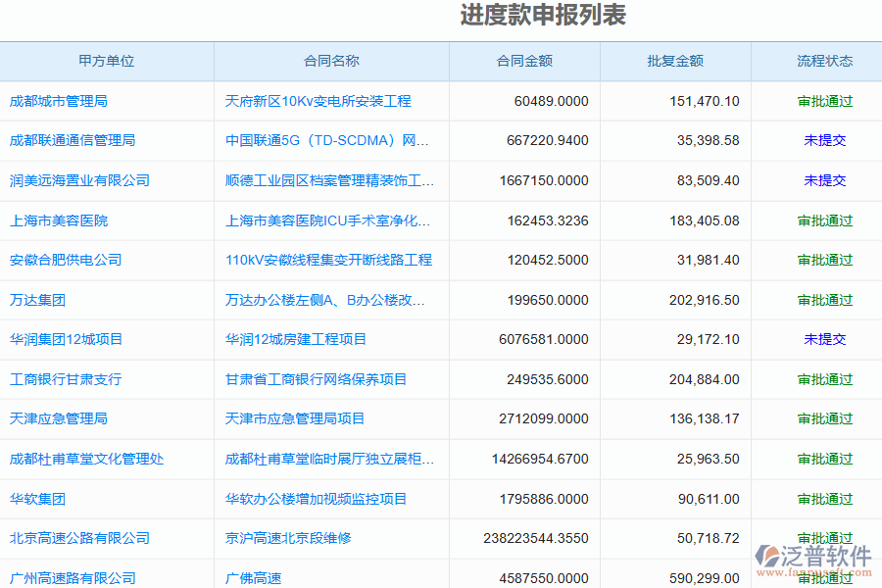The height and width of the screenshot is (588, 882).
Task: Select 工商银行甘肃支行 client entry
Action: coord(67,379)
